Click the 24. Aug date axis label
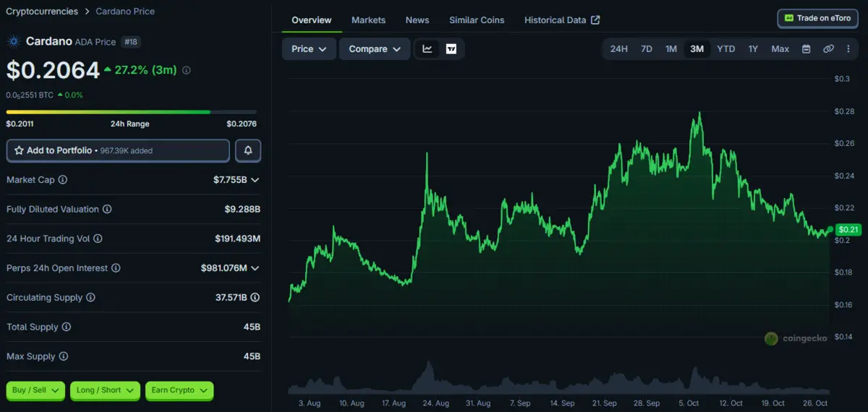Image resolution: width=868 pixels, height=412 pixels. (x=436, y=403)
